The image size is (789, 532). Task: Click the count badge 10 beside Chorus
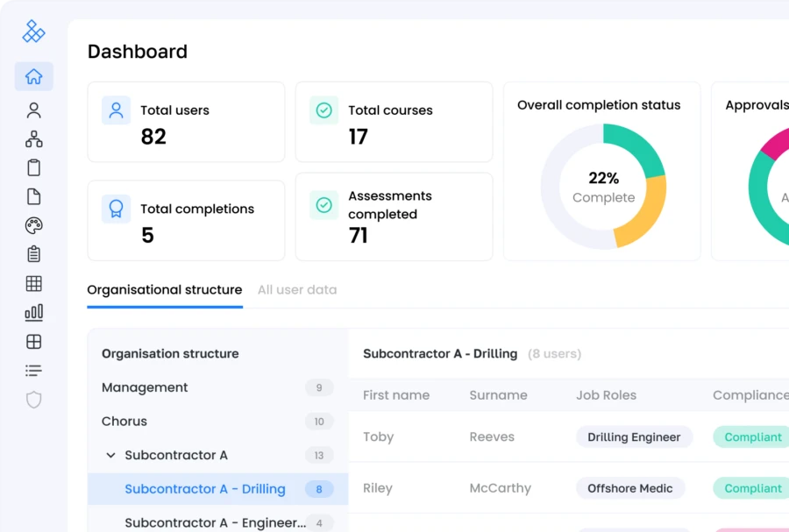coord(319,422)
